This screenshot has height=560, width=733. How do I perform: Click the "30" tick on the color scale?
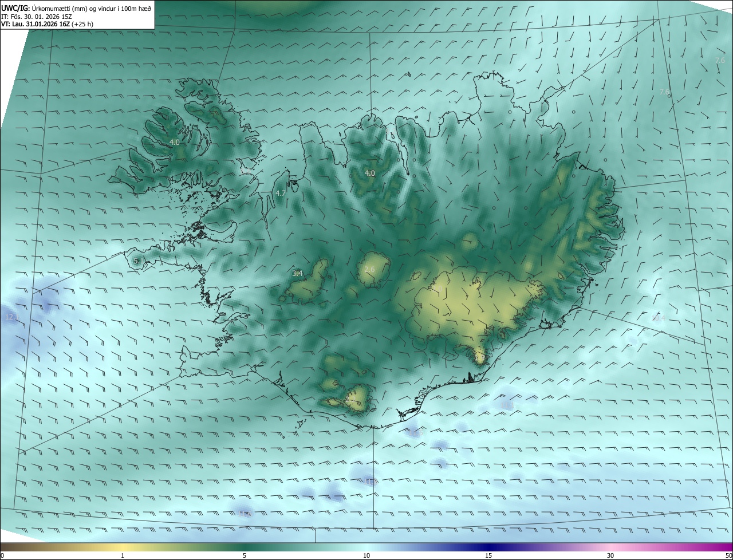(610, 555)
